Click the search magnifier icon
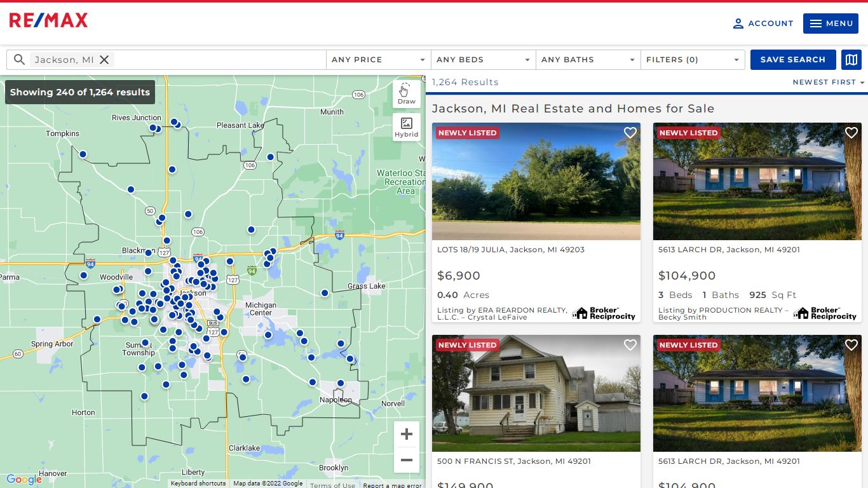The height and width of the screenshot is (488, 868). click(19, 60)
